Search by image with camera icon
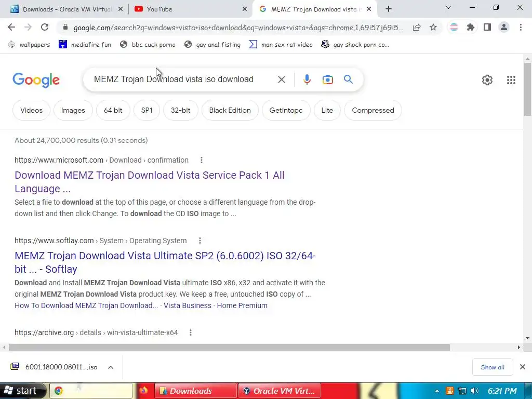This screenshot has width=532, height=399. coord(327,79)
